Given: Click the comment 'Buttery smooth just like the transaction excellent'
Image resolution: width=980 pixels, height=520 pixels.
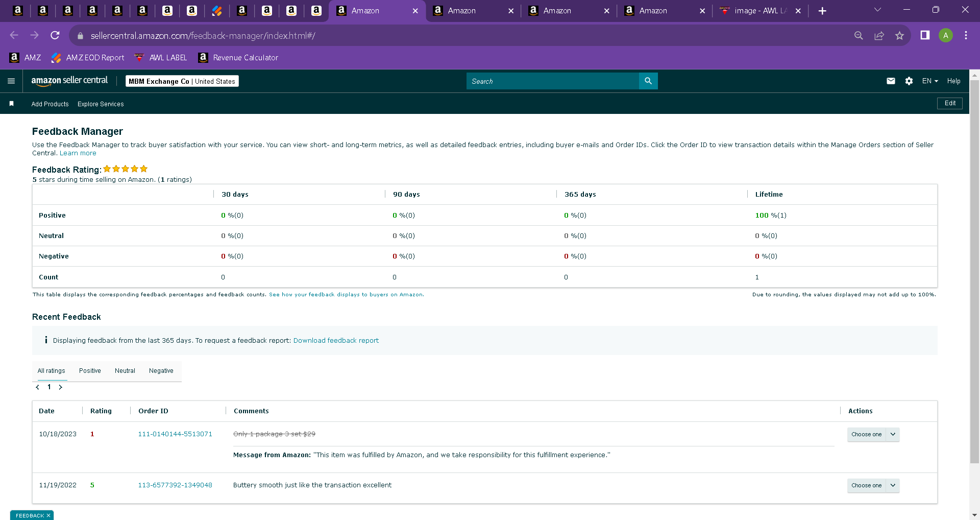Looking at the screenshot, I should point(312,485).
